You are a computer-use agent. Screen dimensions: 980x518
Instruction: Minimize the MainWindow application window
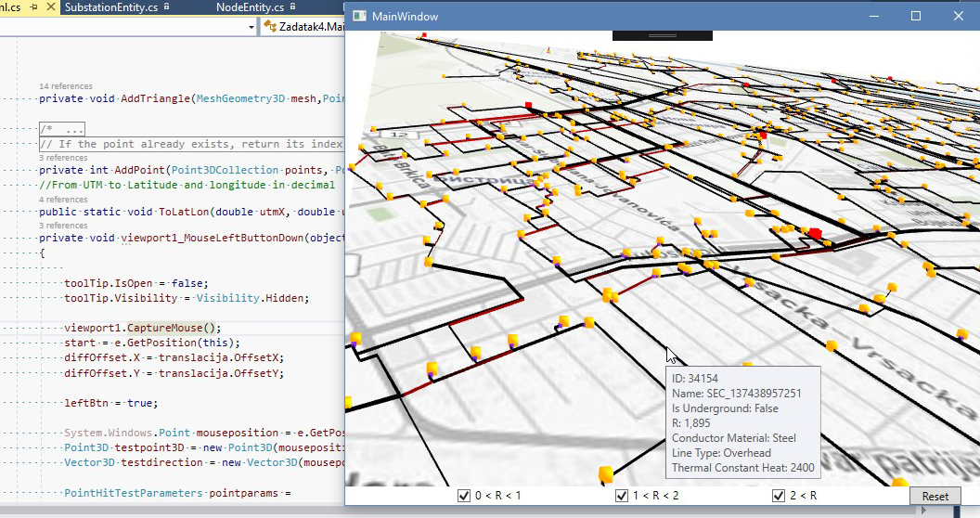pos(872,16)
